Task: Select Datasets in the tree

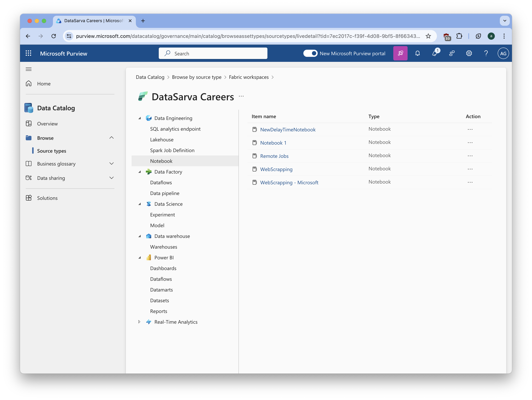Action: click(159, 301)
